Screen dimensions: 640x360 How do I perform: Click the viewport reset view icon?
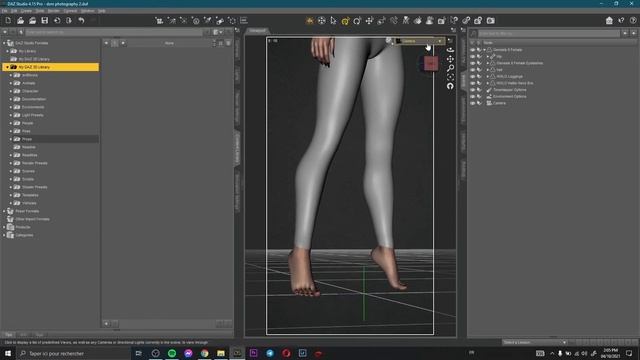(450, 86)
